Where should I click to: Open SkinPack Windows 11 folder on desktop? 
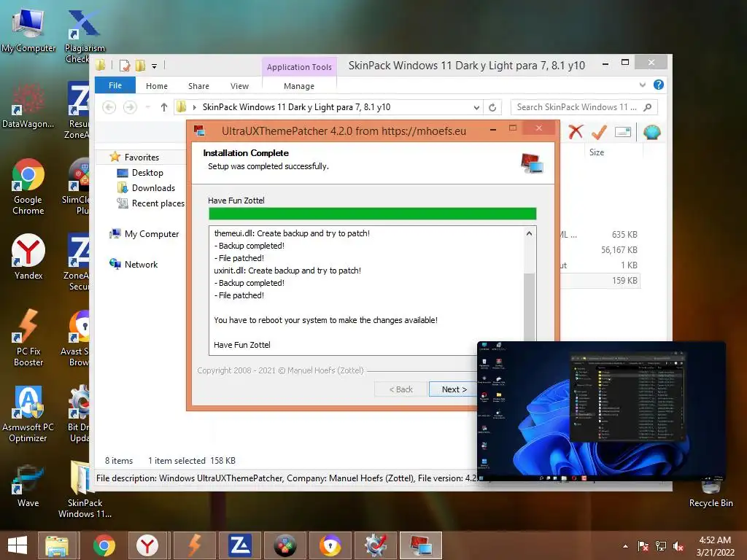coord(85,489)
